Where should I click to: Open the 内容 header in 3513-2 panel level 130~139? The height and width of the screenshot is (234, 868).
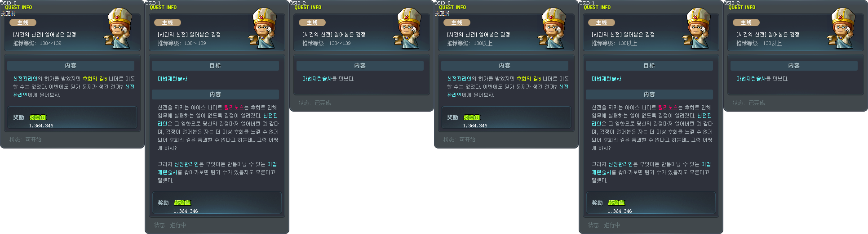[x=360, y=65]
